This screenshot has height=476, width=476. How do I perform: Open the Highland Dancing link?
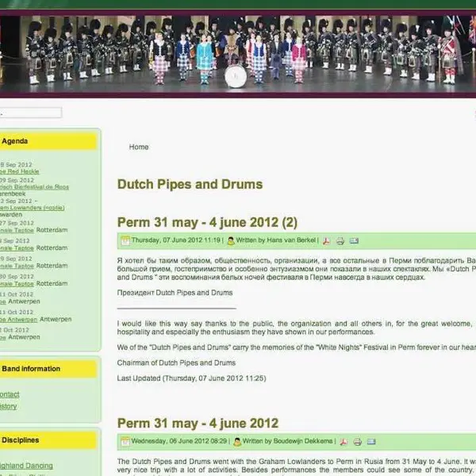click(26, 466)
